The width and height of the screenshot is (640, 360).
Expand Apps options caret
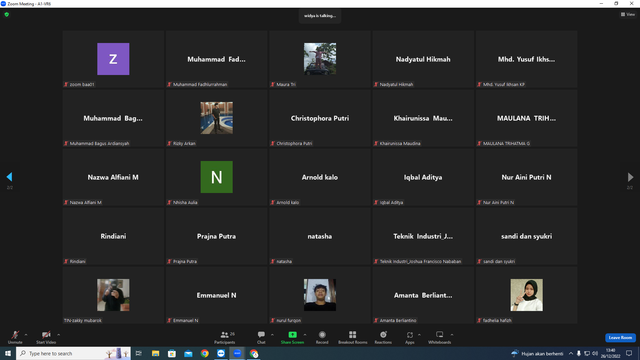point(419,335)
